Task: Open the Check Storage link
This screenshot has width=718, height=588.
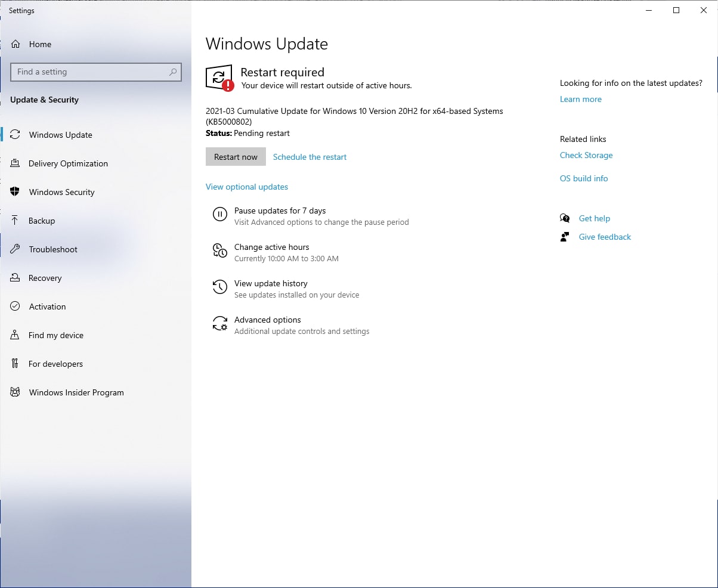Action: pyautogui.click(x=586, y=155)
